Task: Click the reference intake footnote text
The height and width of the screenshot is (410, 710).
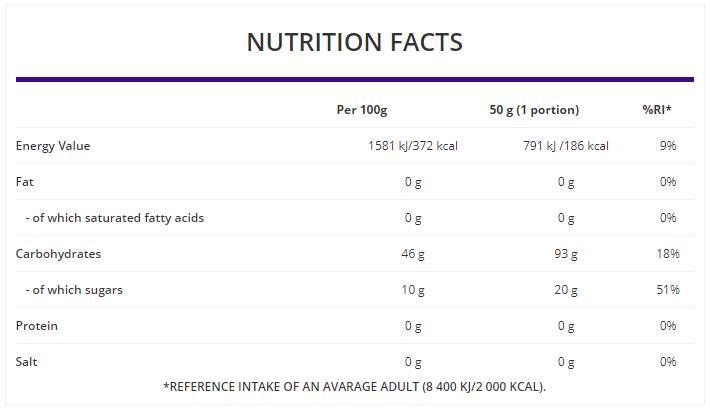Action: [354, 386]
